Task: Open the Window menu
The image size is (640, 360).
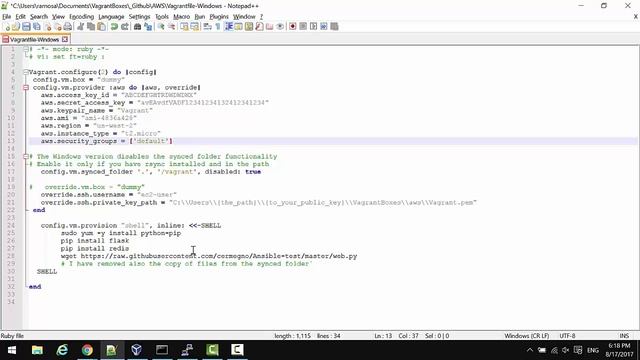Action: coord(244,17)
